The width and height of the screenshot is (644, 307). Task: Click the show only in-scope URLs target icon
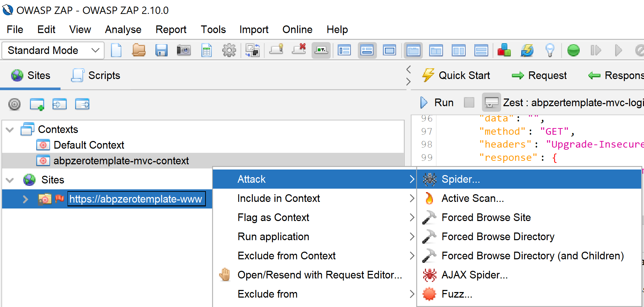[x=15, y=104]
